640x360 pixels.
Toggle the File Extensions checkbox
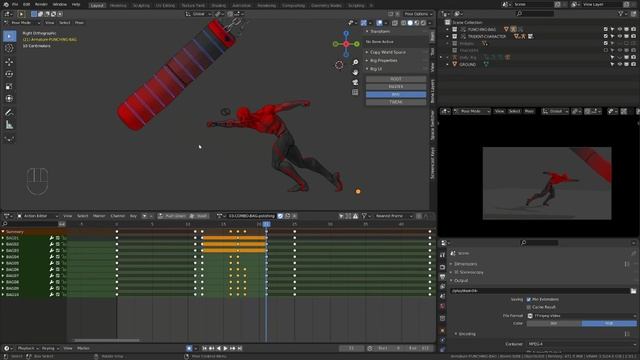point(529,299)
